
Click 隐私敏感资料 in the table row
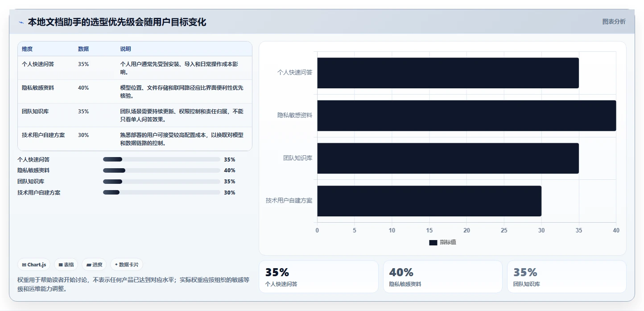click(38, 87)
